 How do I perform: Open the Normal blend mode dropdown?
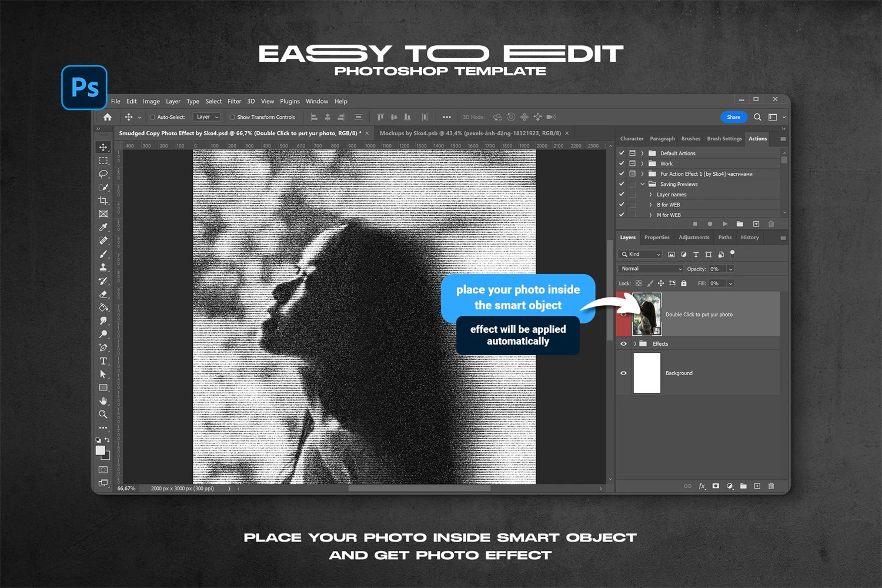[650, 269]
